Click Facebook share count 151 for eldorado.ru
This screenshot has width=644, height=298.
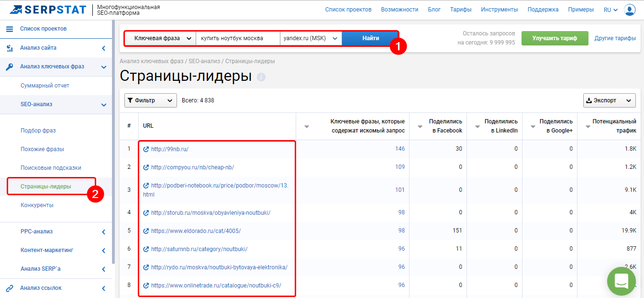457,231
